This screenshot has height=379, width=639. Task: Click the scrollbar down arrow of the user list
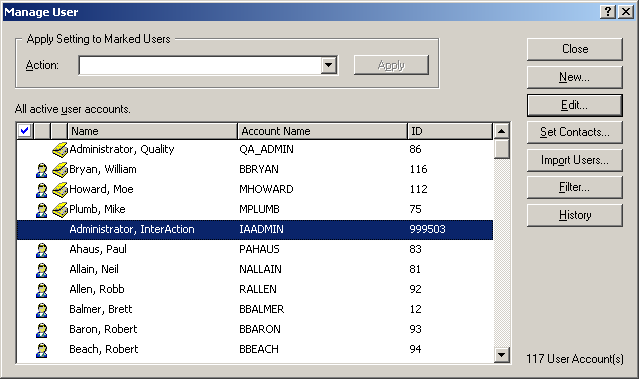pos(502,355)
